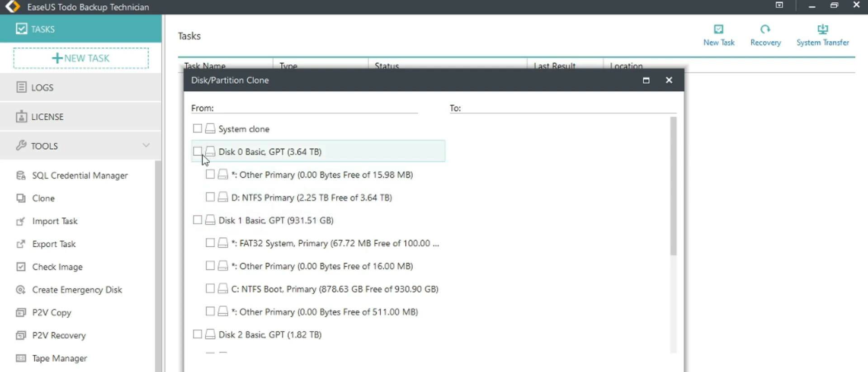868x372 pixels.
Task: Click the Tape Manager icon
Action: (21, 358)
